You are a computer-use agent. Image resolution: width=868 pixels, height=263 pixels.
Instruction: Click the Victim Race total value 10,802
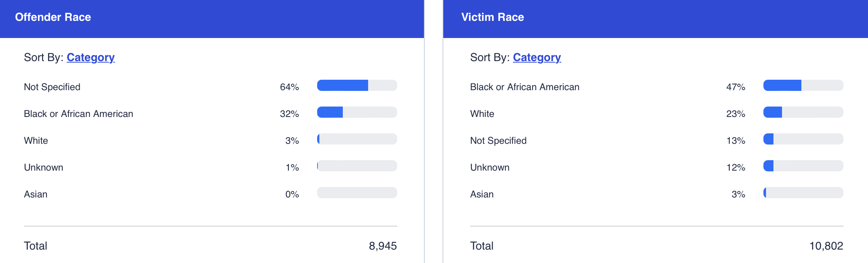pyautogui.click(x=826, y=246)
